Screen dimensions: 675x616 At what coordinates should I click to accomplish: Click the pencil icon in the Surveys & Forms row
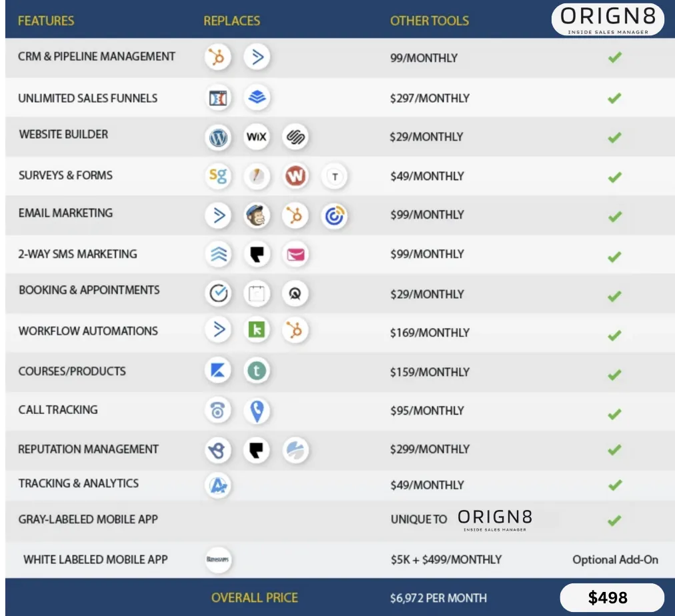(257, 176)
